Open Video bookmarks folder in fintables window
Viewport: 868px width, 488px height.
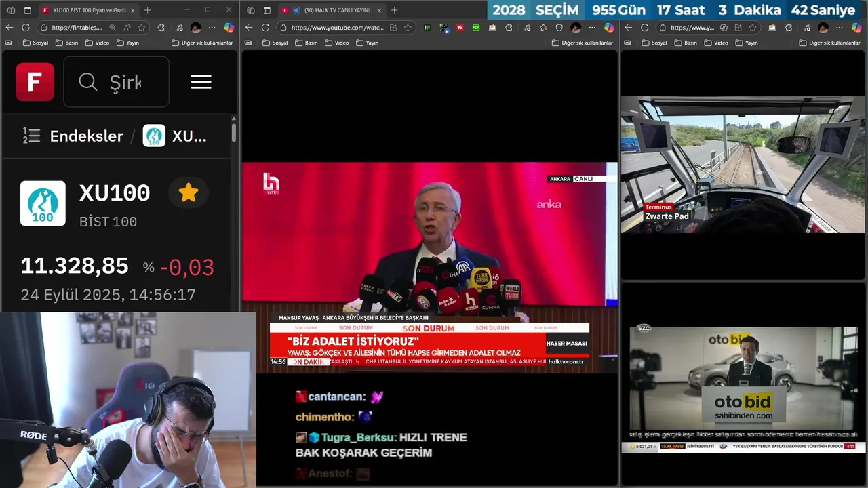tap(97, 43)
